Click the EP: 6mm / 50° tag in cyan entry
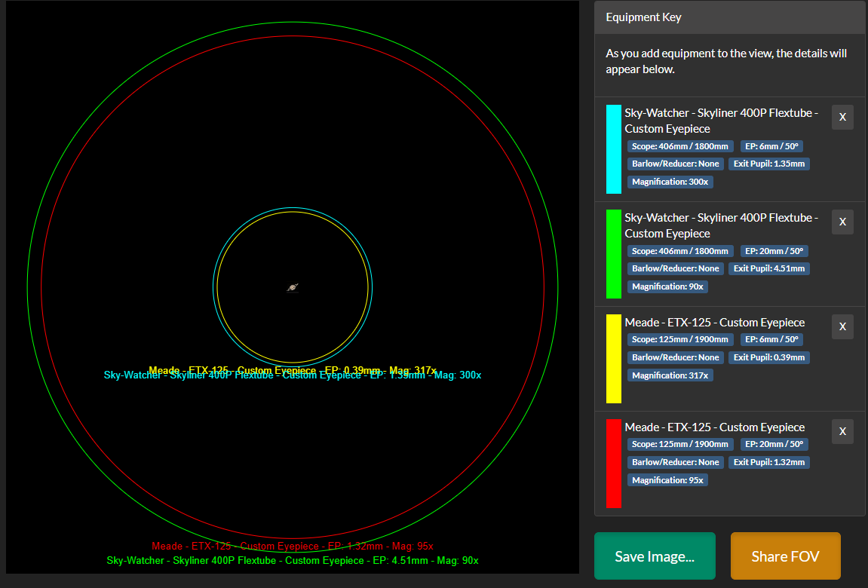 pyautogui.click(x=771, y=146)
